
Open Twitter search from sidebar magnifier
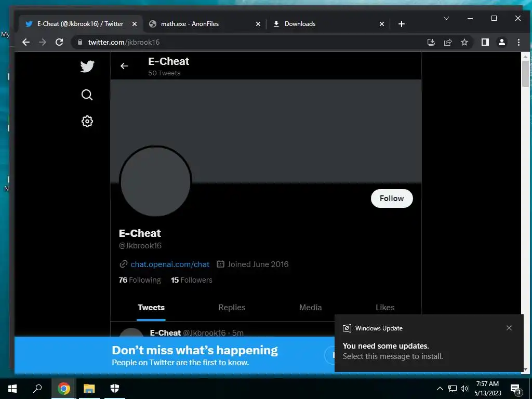87,95
